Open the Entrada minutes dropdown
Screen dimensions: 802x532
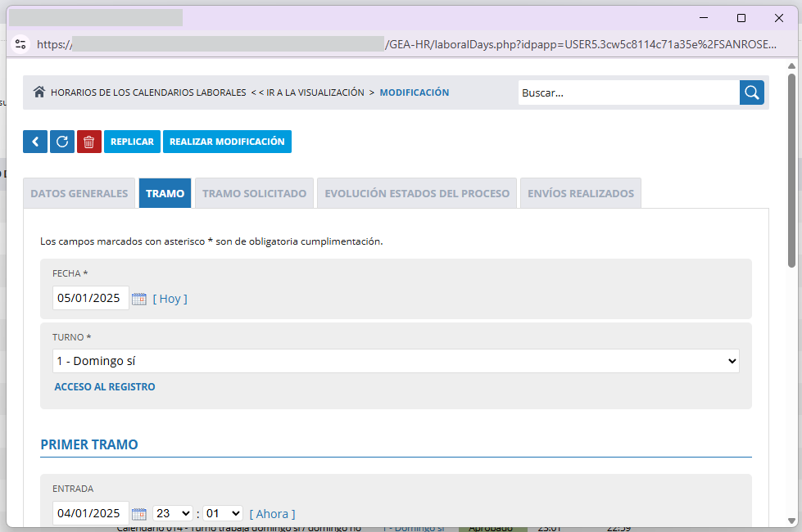223,514
